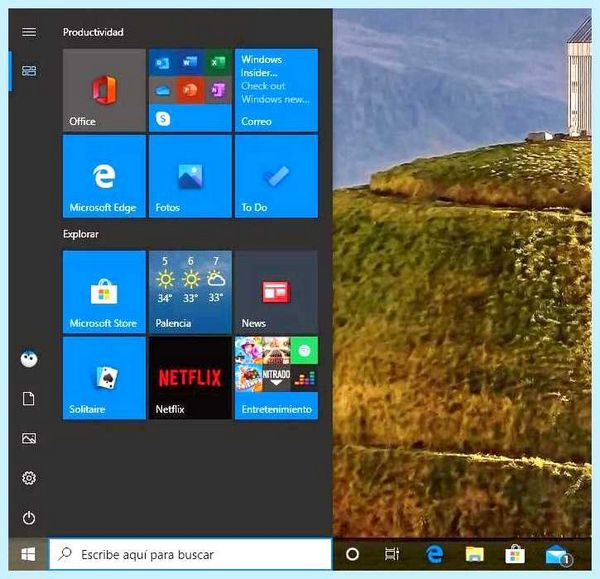Open File Explorer from the taskbar
The image size is (600, 579).
tap(474, 554)
